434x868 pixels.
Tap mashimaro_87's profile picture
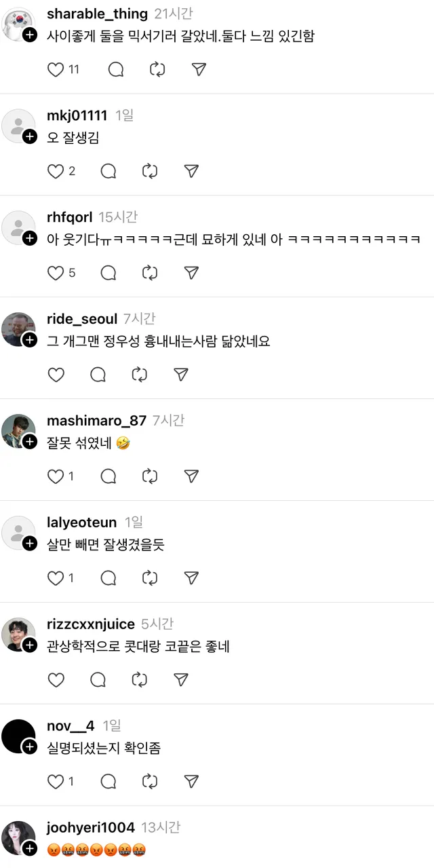[18, 431]
